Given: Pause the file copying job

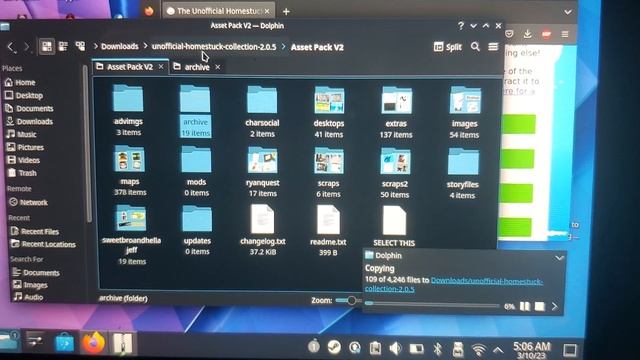Looking at the screenshot, I should coord(524,306).
